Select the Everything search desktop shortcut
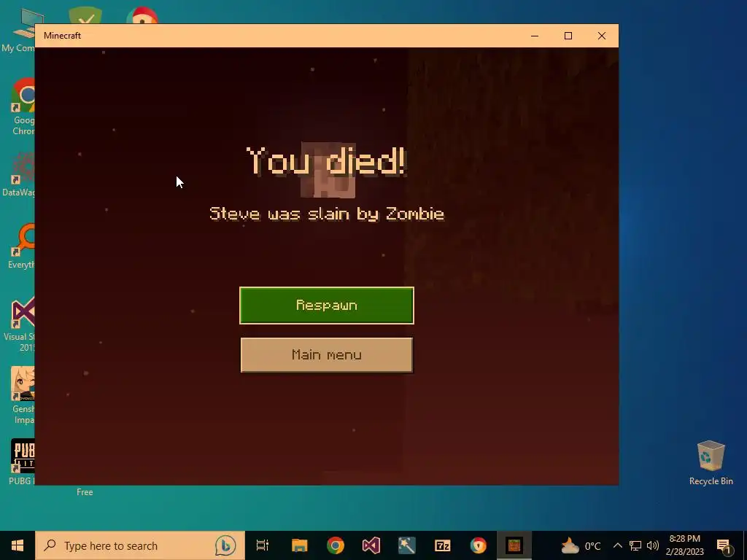 [21, 246]
